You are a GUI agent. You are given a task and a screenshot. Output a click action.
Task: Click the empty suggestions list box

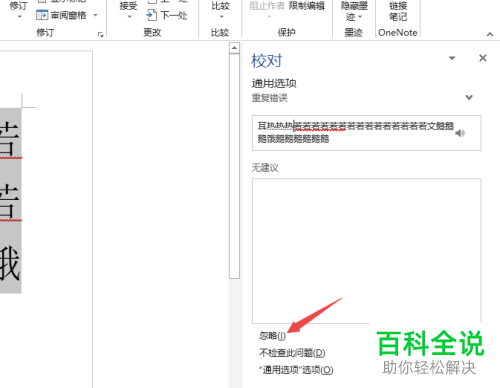[366, 251]
